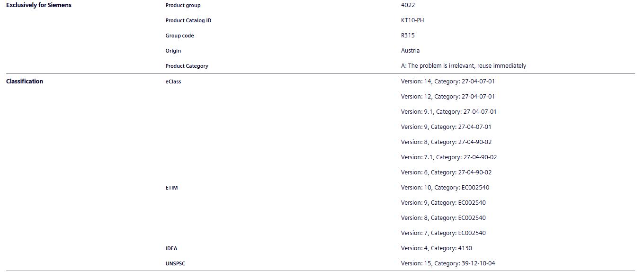Click the 'Exclusively for Siemens' section heading

point(38,5)
